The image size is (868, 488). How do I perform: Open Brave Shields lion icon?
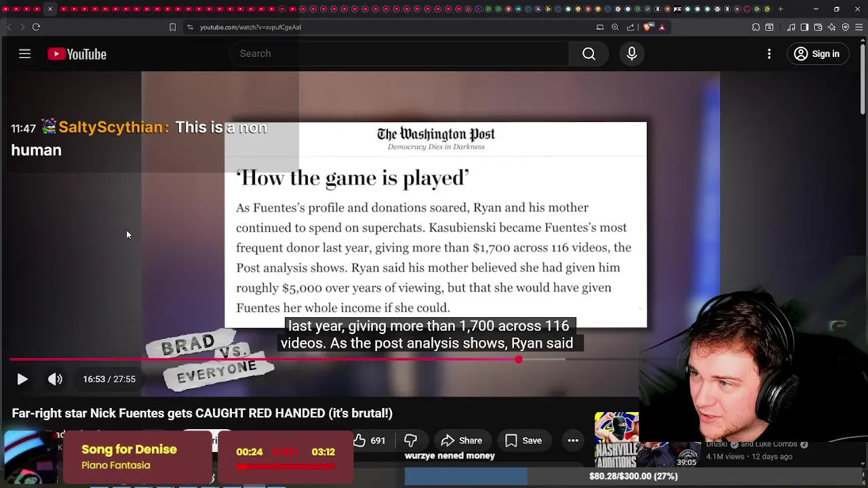pyautogui.click(x=648, y=27)
